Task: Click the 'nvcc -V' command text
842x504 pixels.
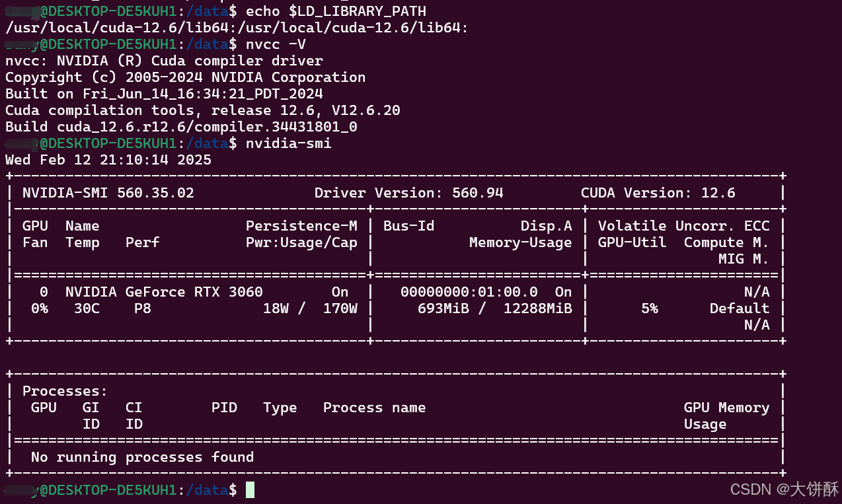Action: 276,44
